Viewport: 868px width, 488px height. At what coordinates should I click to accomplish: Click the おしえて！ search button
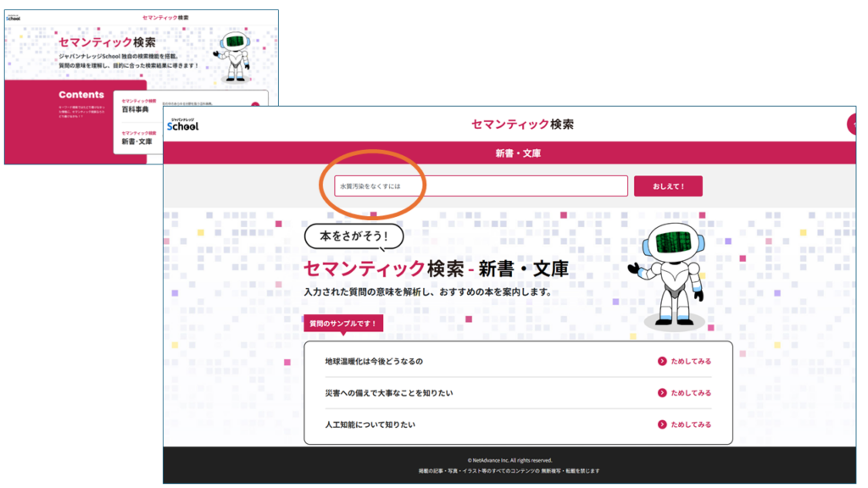[x=668, y=186]
